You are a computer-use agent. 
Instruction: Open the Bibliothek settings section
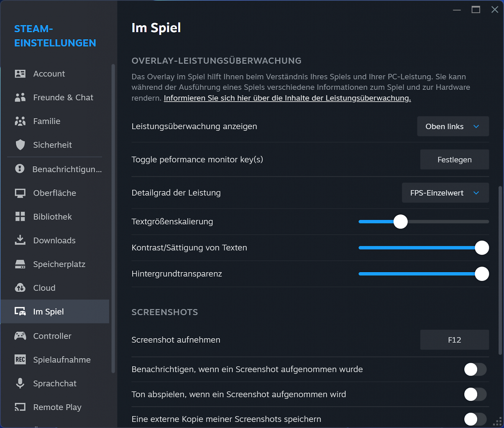[55, 217]
